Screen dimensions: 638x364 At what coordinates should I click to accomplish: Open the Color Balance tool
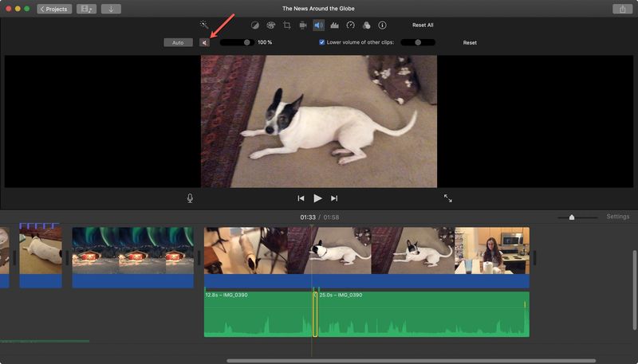pos(254,25)
